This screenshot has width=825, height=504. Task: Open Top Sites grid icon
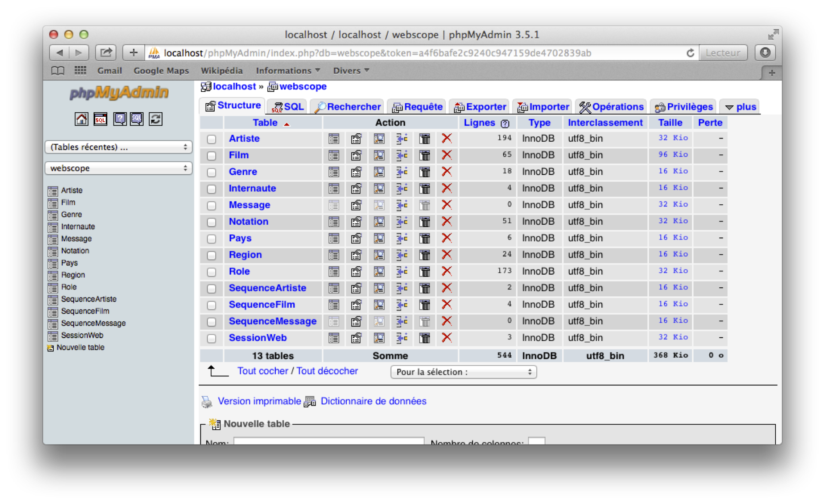pos(80,70)
